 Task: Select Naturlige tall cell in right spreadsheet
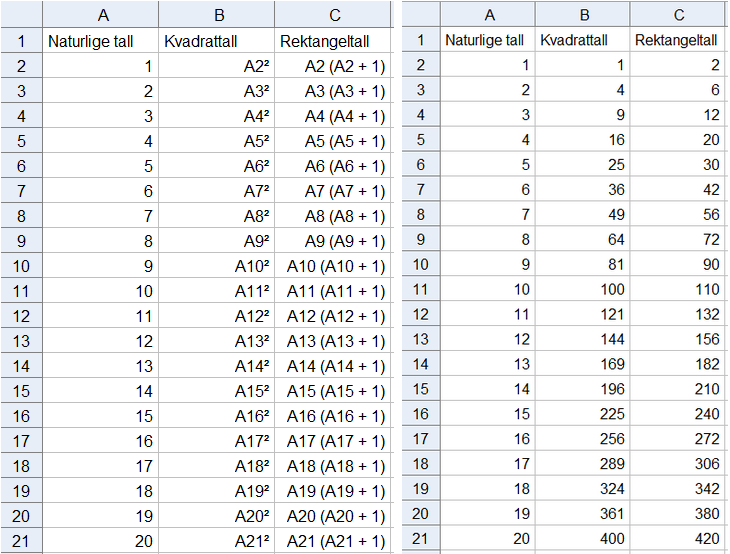pyautogui.click(x=487, y=41)
